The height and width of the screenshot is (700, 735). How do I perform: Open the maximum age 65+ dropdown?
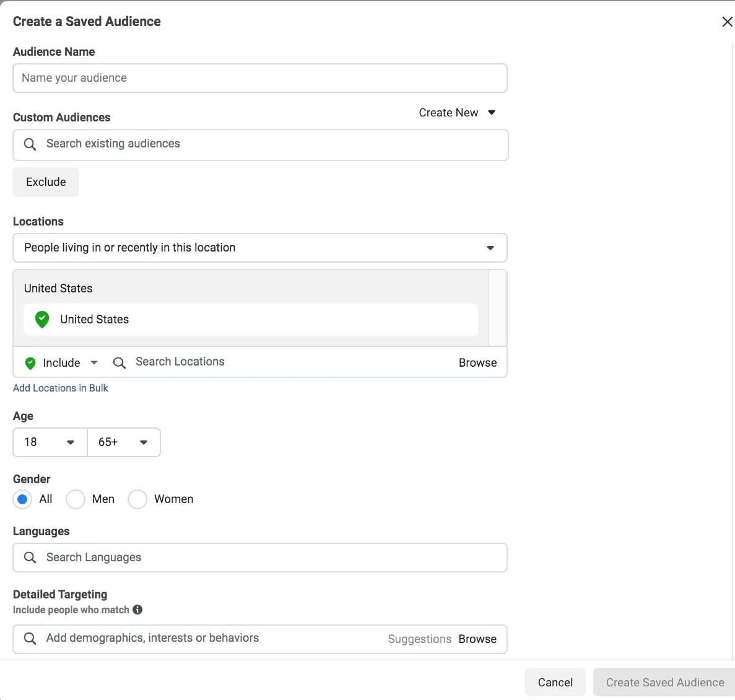coord(123,442)
